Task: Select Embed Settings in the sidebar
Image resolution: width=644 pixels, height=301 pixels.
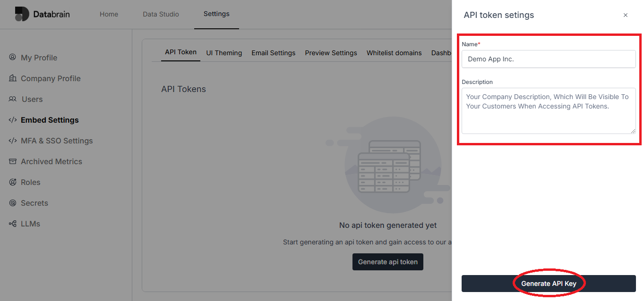Action: [50, 120]
